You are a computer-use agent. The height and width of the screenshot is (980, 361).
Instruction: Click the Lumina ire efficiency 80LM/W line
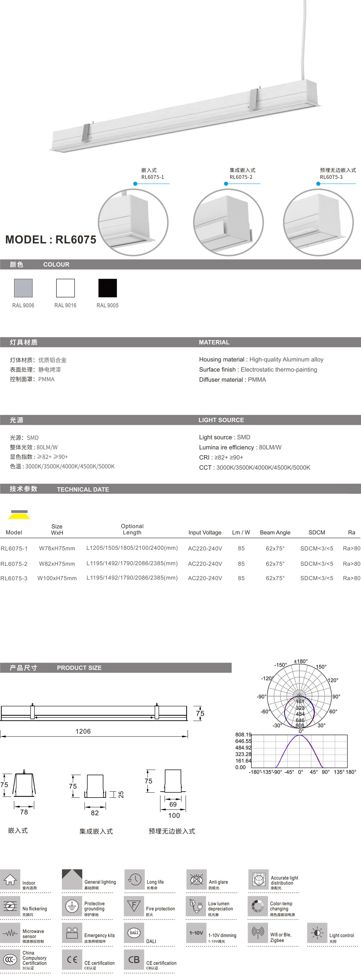pos(240,448)
